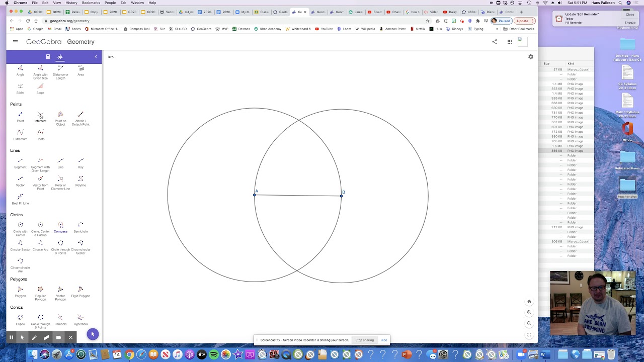Select the Circumcircular Arc tool

click(x=20, y=265)
